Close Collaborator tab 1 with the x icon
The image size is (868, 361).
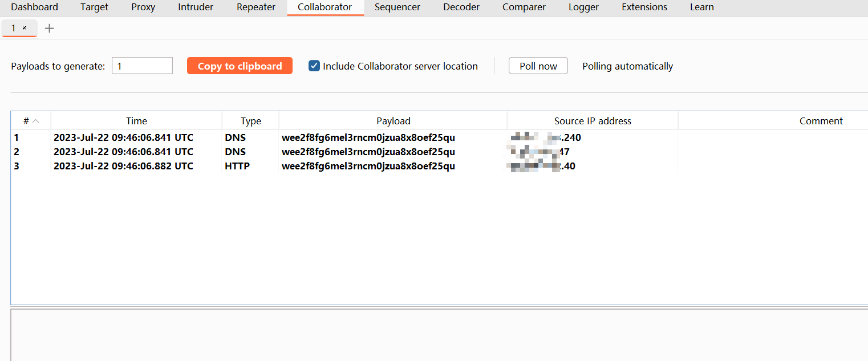pos(25,28)
